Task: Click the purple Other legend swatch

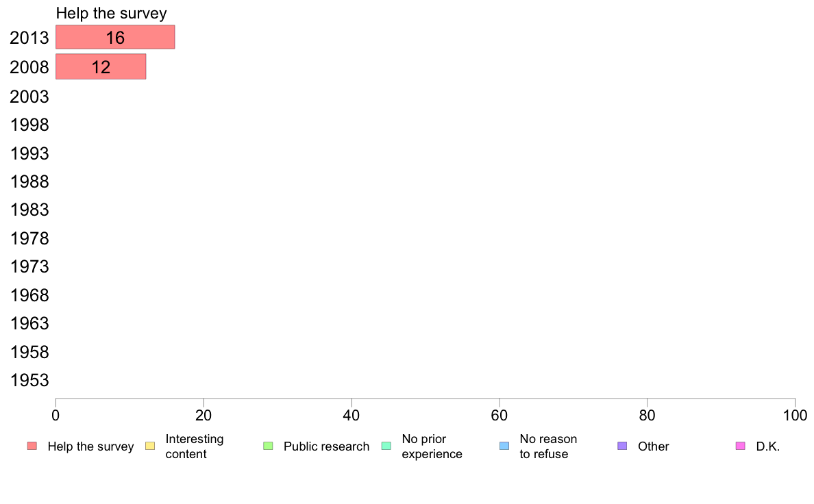Action: click(x=622, y=446)
